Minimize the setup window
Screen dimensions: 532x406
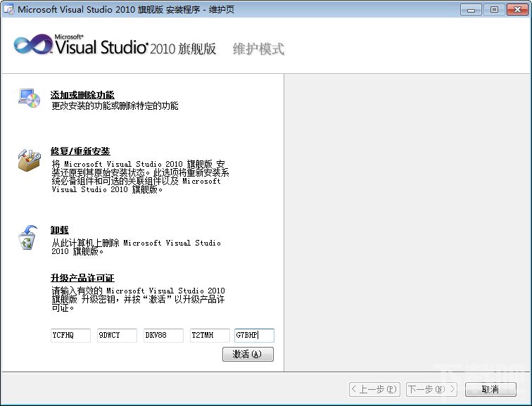pyautogui.click(x=471, y=9)
